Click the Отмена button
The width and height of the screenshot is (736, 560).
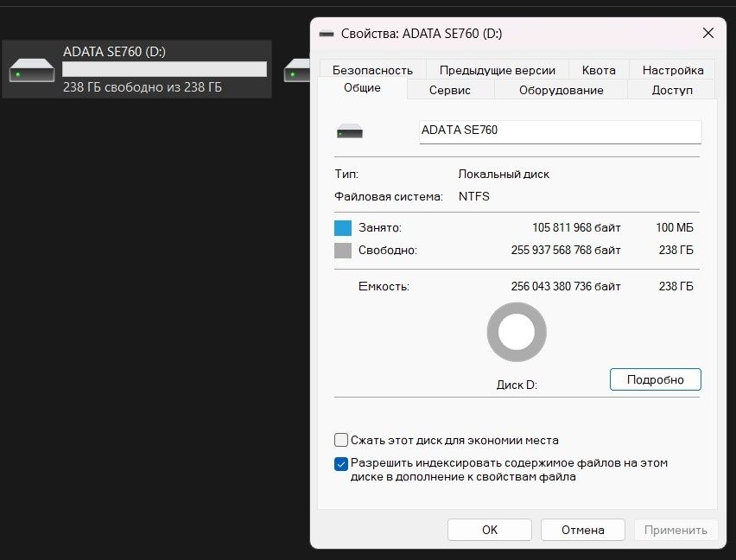tap(582, 530)
